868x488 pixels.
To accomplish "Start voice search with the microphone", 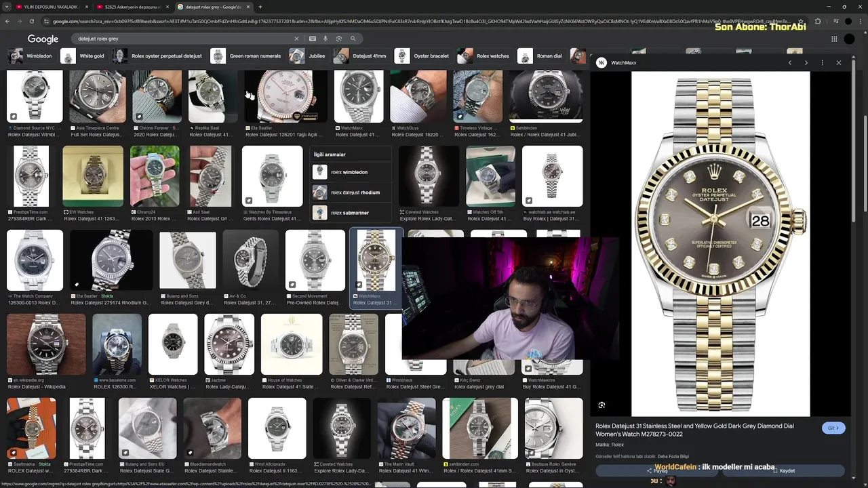I will [x=325, y=39].
